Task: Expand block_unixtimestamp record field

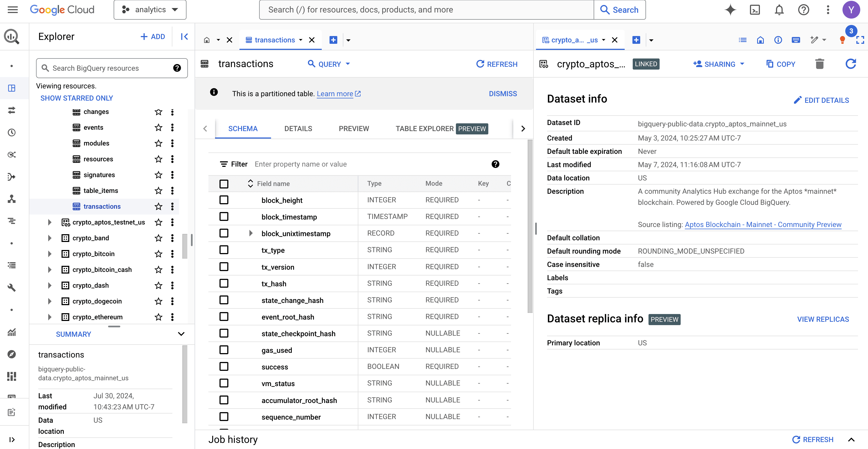Action: click(x=251, y=233)
